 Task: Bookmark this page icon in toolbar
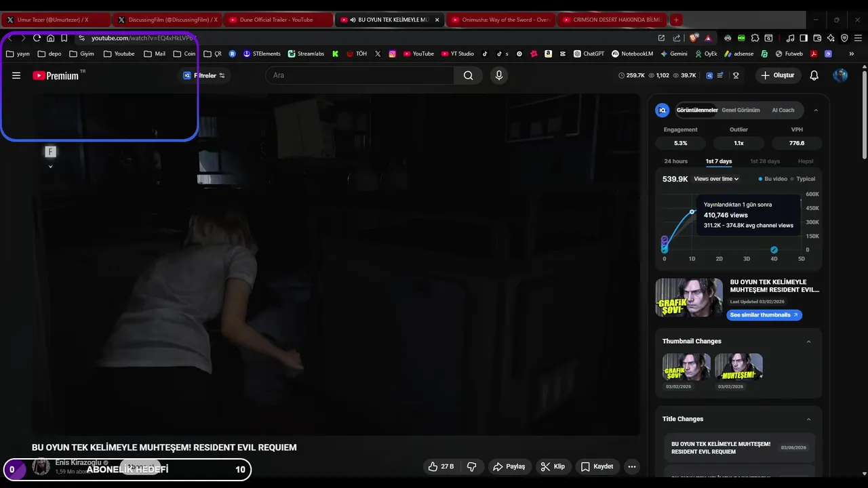[x=64, y=38]
